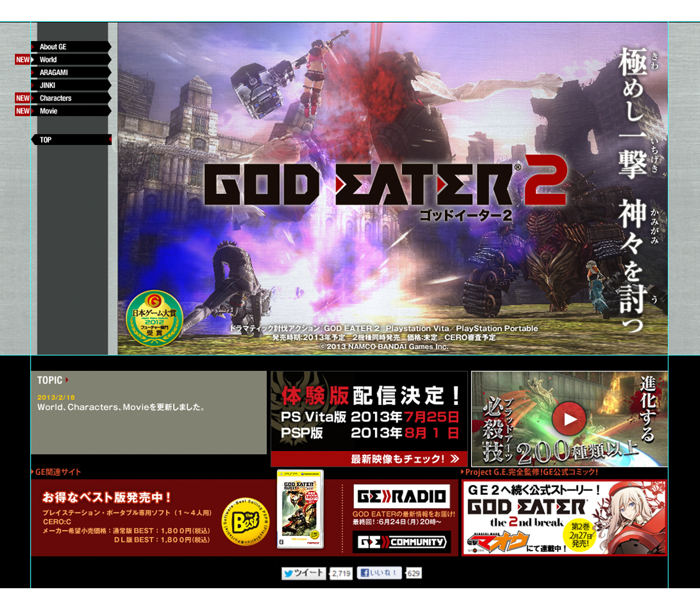Image resolution: width=700 pixels, height=616 pixels.
Task: Open the TOPIC heading link
Action: [53, 380]
